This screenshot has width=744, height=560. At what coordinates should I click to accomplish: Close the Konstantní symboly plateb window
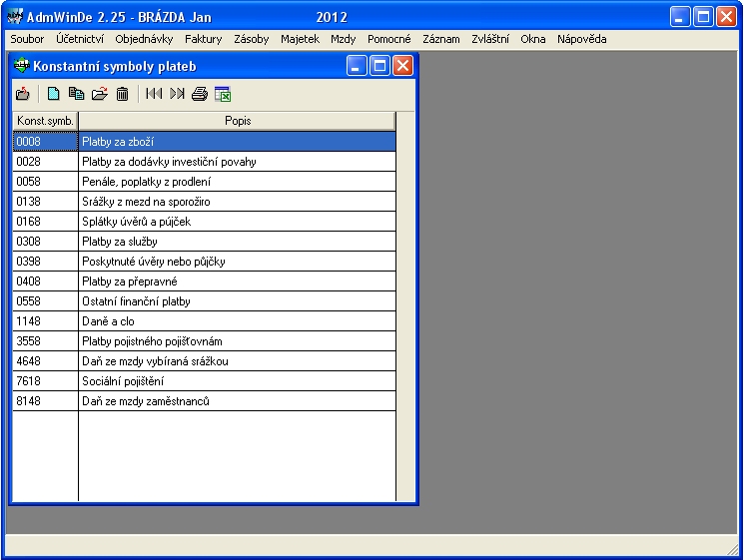click(402, 66)
